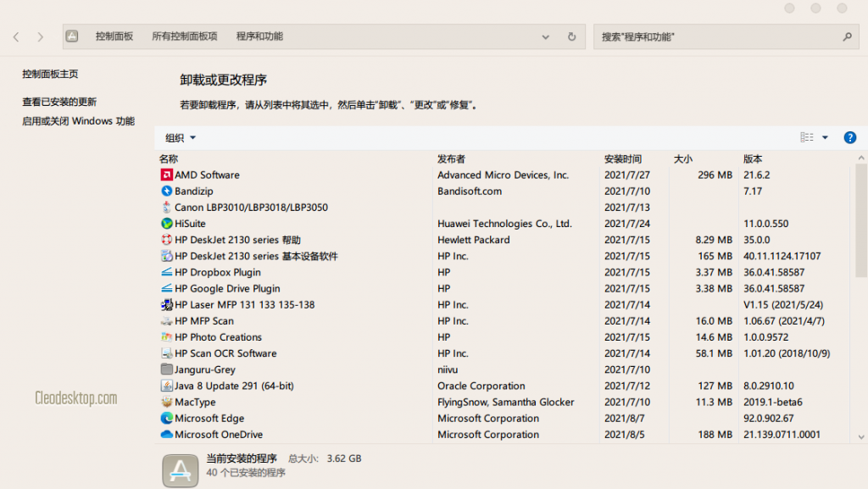Click the Canon LBP3010 printer icon

[x=167, y=208]
